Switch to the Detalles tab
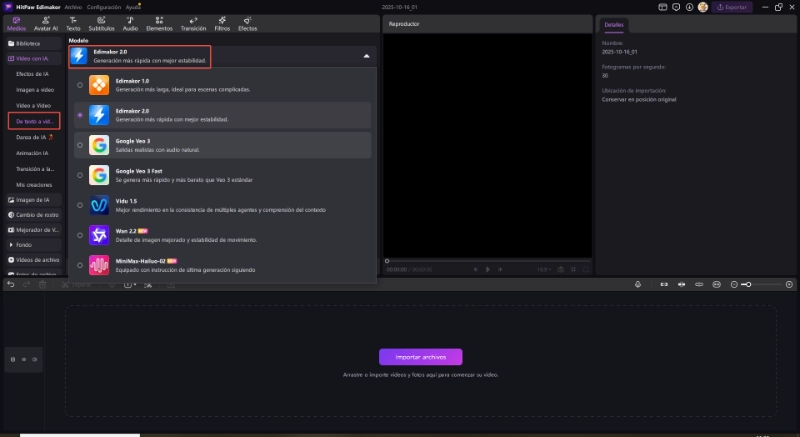Screen dimensions: 800x437 click(613, 24)
